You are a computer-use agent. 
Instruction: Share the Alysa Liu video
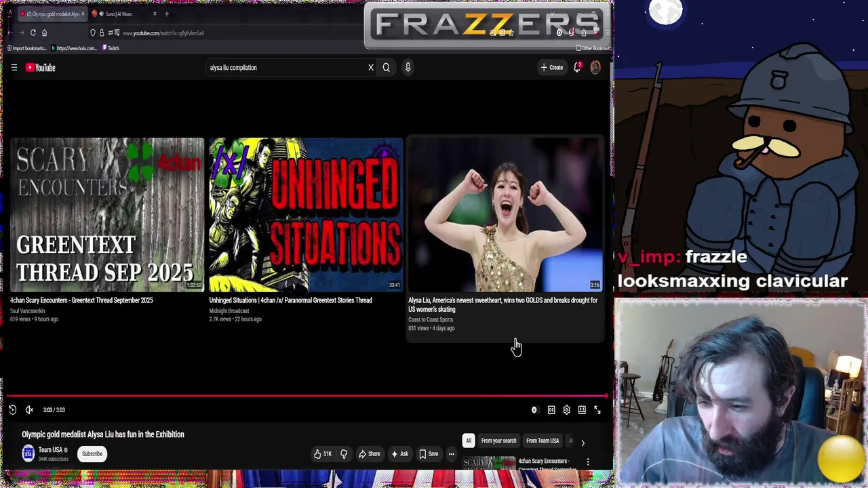pos(370,453)
